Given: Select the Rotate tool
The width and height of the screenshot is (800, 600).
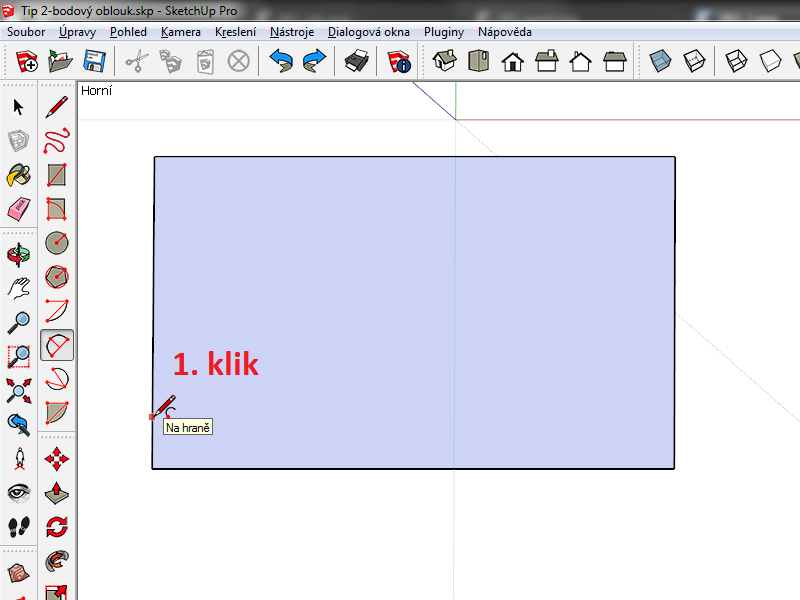Looking at the screenshot, I should [x=58, y=526].
